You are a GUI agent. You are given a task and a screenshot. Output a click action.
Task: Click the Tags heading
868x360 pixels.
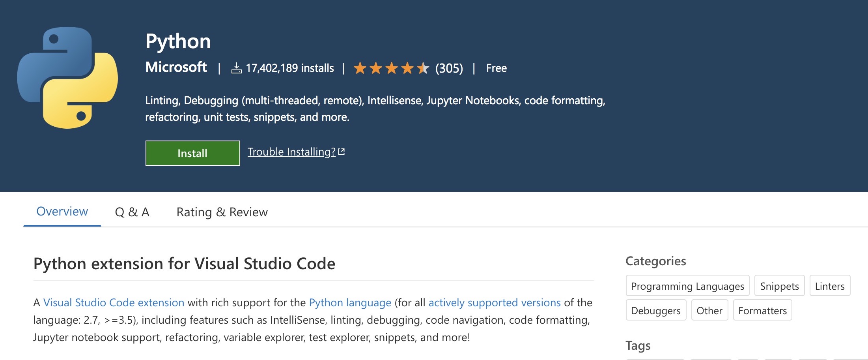[638, 345]
